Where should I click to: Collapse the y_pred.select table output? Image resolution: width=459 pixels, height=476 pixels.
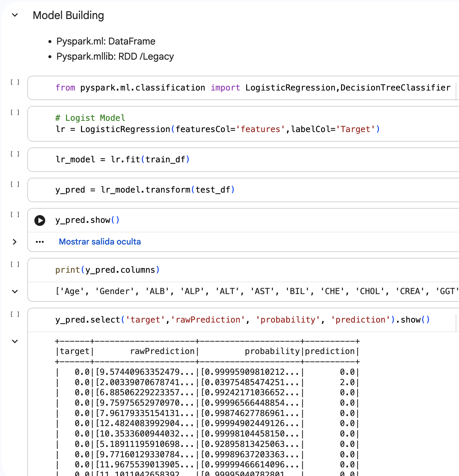[x=15, y=341]
